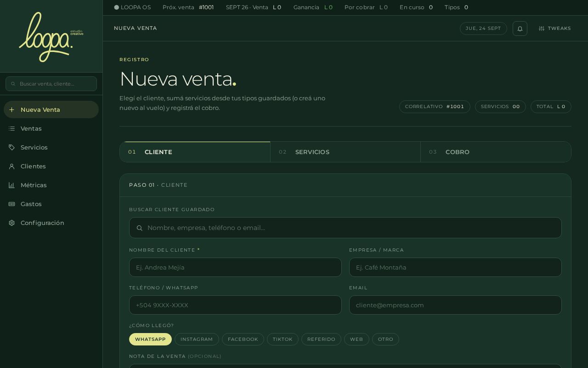
Task: Click the person icon beside Clientes
Action: point(12,166)
